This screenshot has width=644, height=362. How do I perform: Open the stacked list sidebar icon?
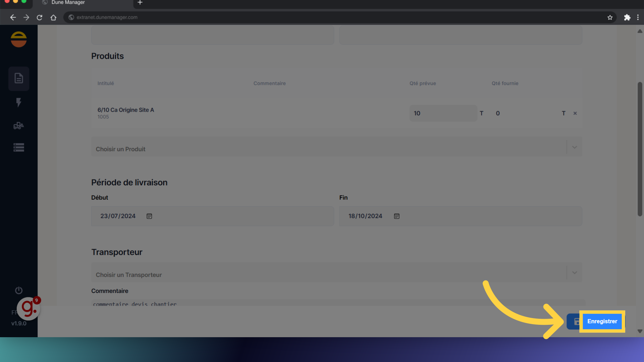point(19,147)
